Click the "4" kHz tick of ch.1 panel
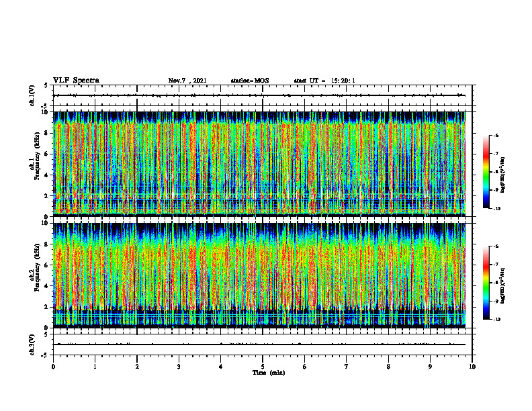The width and height of the screenshot is (532, 411). 47,175
